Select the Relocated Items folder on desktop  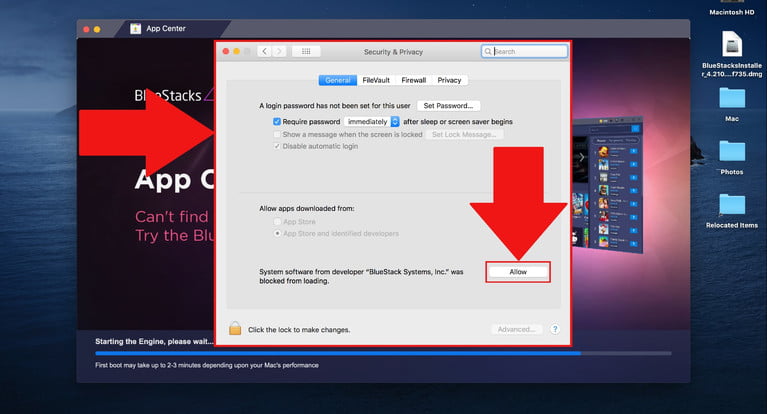click(x=732, y=205)
